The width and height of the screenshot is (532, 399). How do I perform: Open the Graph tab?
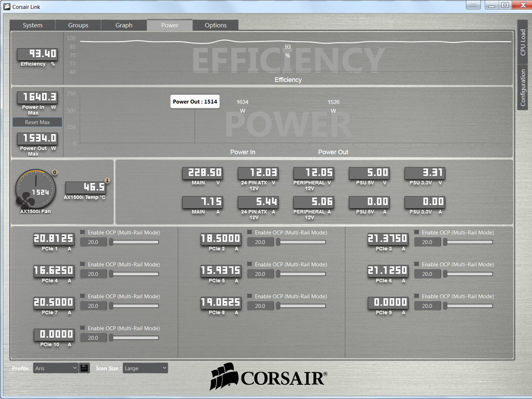[x=124, y=25]
